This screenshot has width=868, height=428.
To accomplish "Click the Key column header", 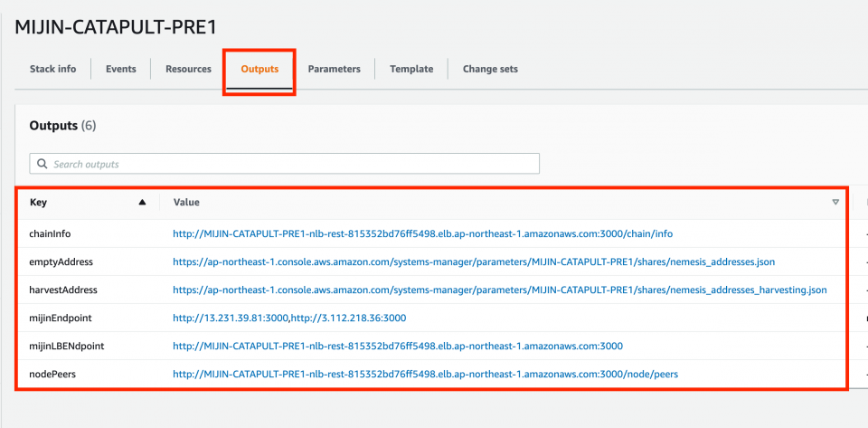I will pos(38,203).
